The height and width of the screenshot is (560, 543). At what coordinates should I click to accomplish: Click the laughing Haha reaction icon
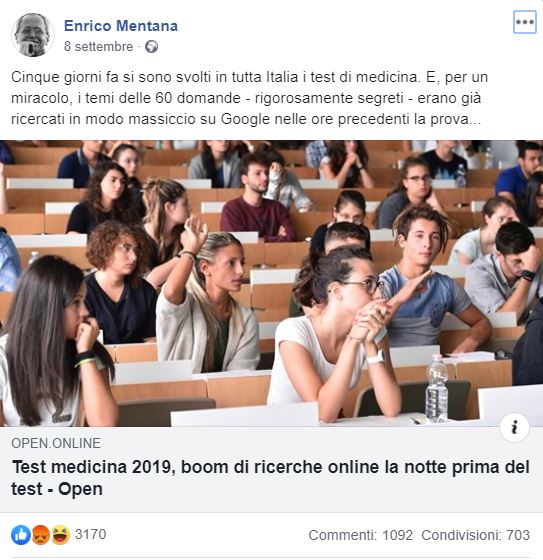60,535
